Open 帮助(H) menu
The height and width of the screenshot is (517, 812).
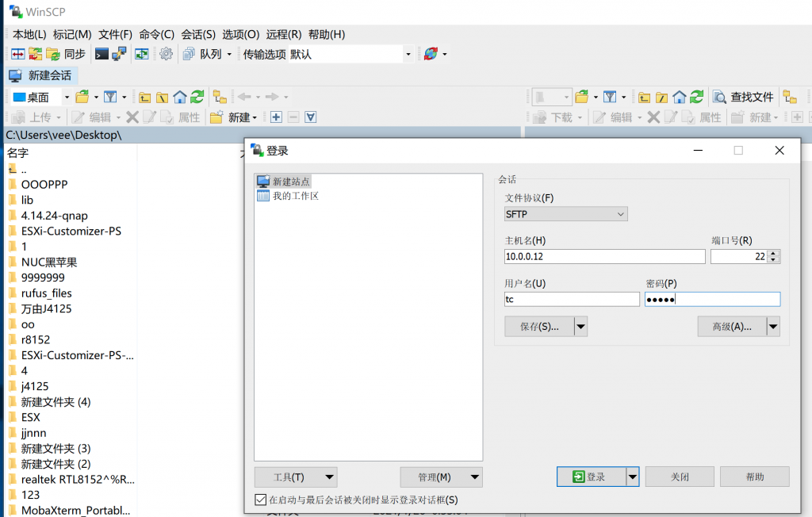(x=327, y=35)
